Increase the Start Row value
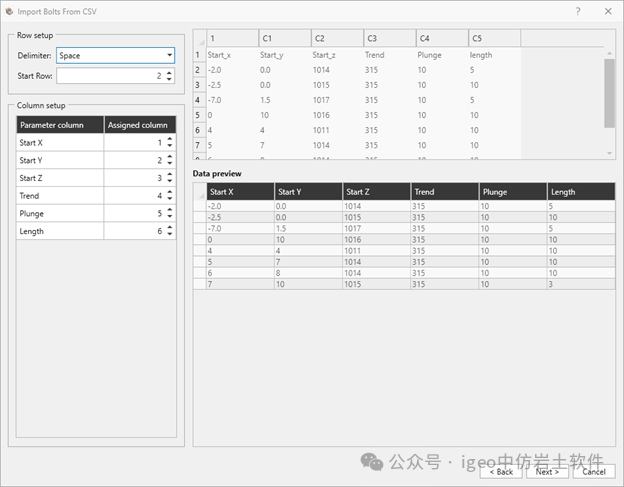Image resolution: width=624 pixels, height=487 pixels. point(169,72)
